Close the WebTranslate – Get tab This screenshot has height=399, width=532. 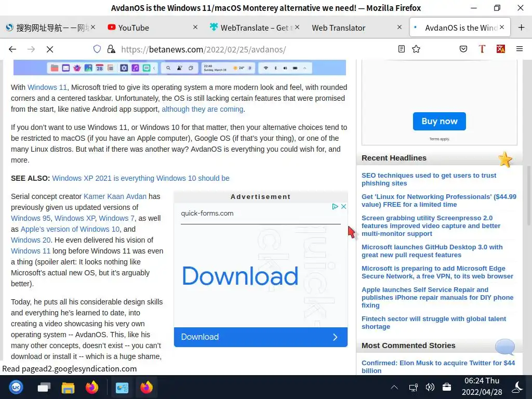pos(297,27)
